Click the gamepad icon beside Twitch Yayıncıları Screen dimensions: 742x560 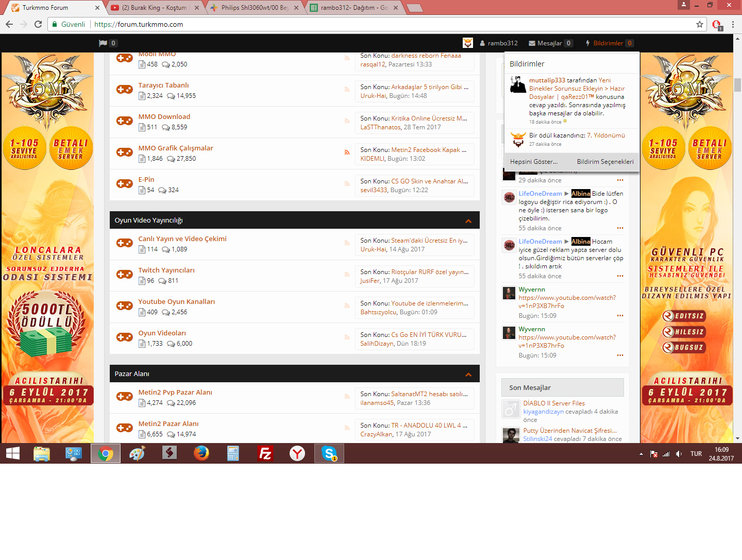click(x=124, y=275)
